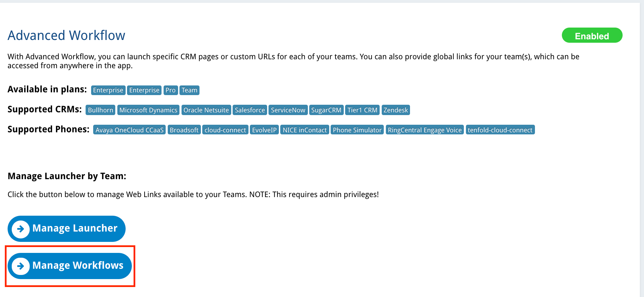Click the Supported CRMs label
The width and height of the screenshot is (644, 297).
click(45, 109)
